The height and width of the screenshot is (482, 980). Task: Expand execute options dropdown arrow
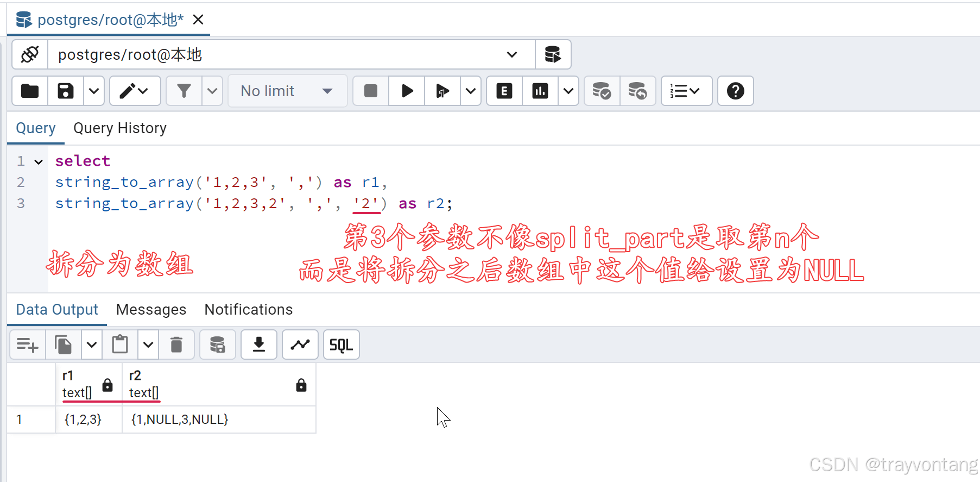[471, 91]
